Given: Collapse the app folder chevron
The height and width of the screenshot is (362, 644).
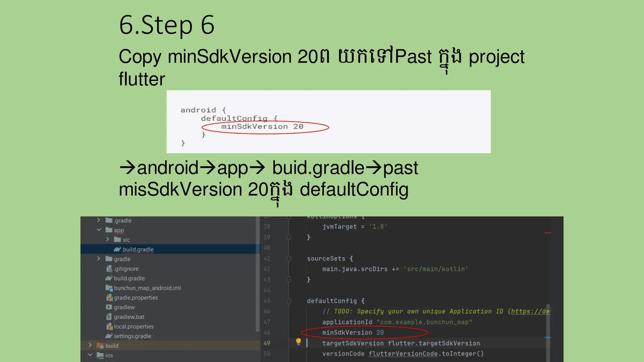Looking at the screenshot, I should coord(99,230).
